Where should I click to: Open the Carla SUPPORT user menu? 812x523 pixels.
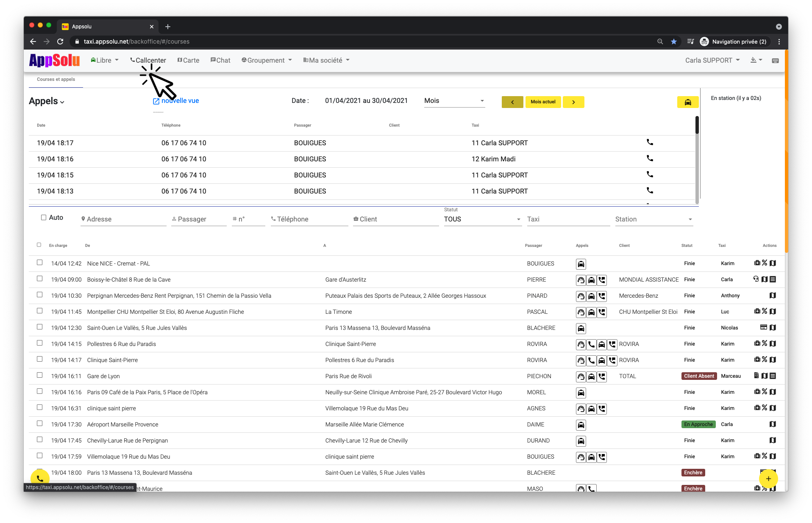[712, 60]
